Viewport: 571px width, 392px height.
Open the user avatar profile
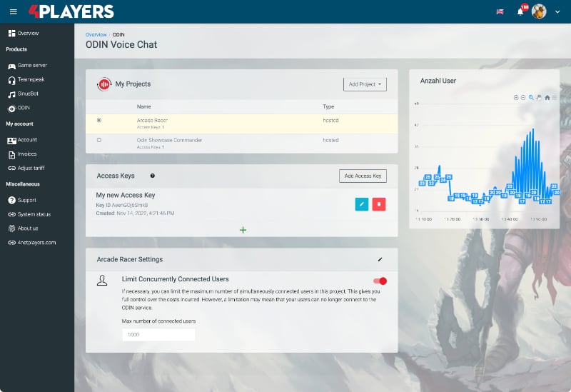point(539,11)
